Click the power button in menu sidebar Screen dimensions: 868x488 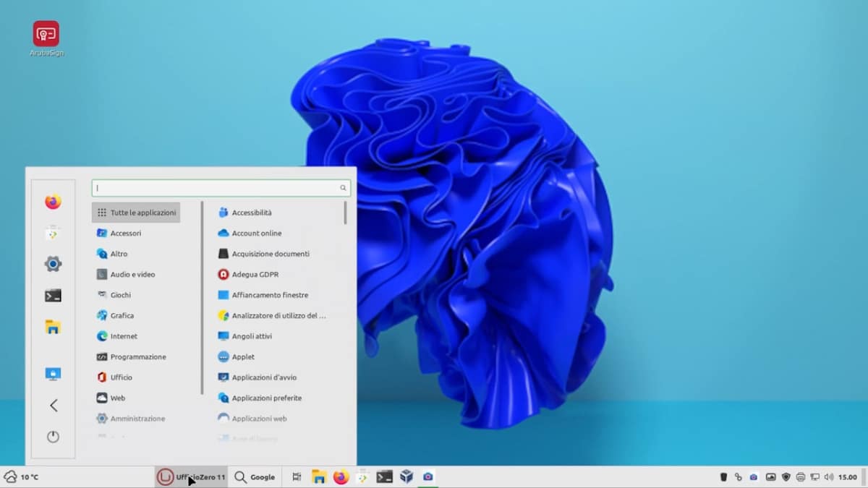point(53,437)
